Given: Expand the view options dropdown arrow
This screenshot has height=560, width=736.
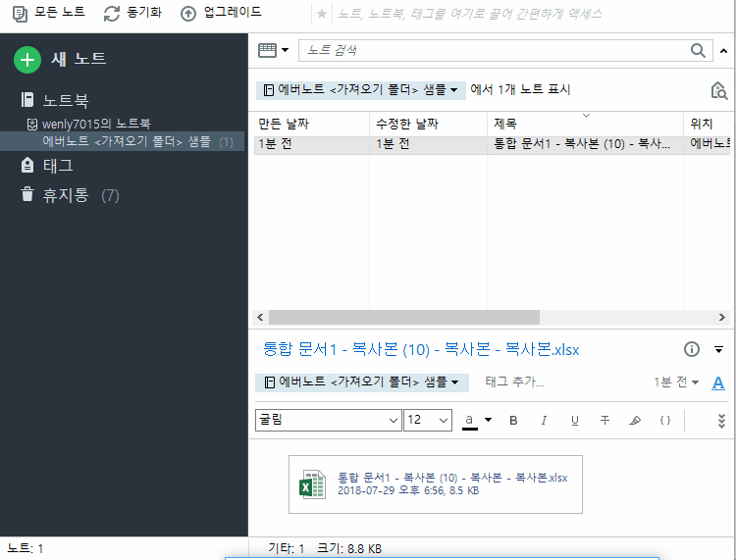Looking at the screenshot, I should click(x=285, y=50).
